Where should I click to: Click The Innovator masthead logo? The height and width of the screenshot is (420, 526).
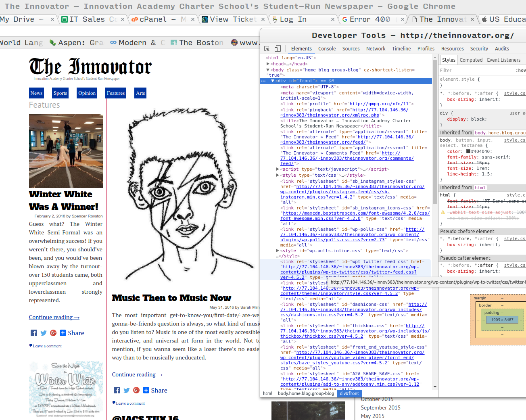tap(90, 68)
